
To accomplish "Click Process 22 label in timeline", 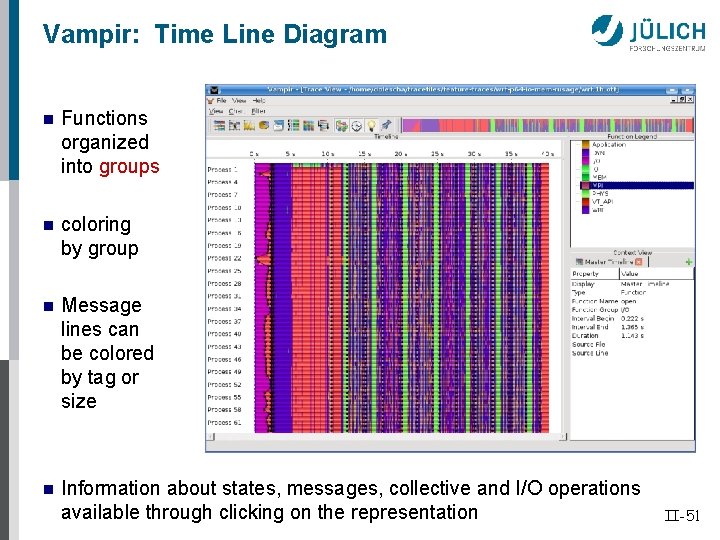I will pyautogui.click(x=224, y=258).
